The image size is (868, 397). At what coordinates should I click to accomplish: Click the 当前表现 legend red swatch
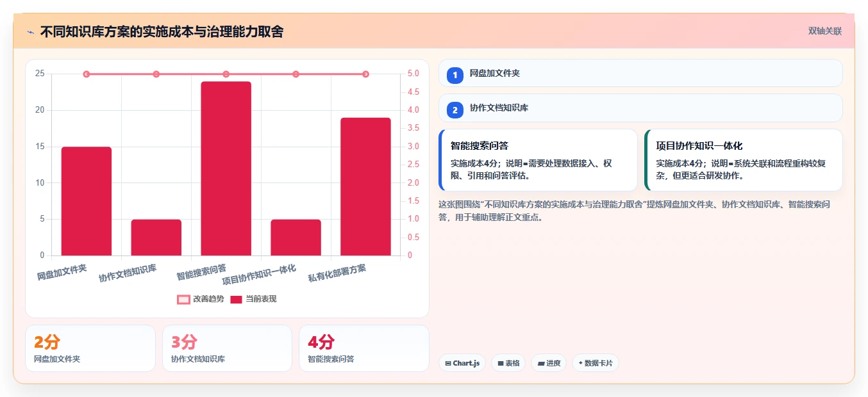click(236, 299)
